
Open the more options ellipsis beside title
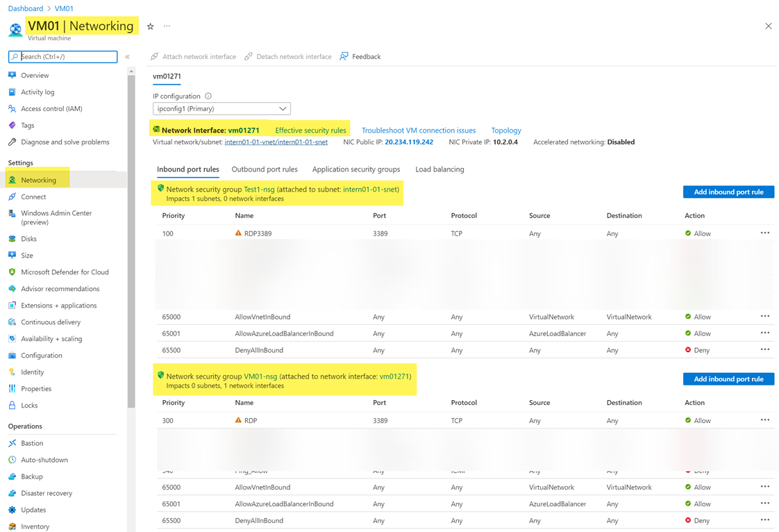click(167, 26)
